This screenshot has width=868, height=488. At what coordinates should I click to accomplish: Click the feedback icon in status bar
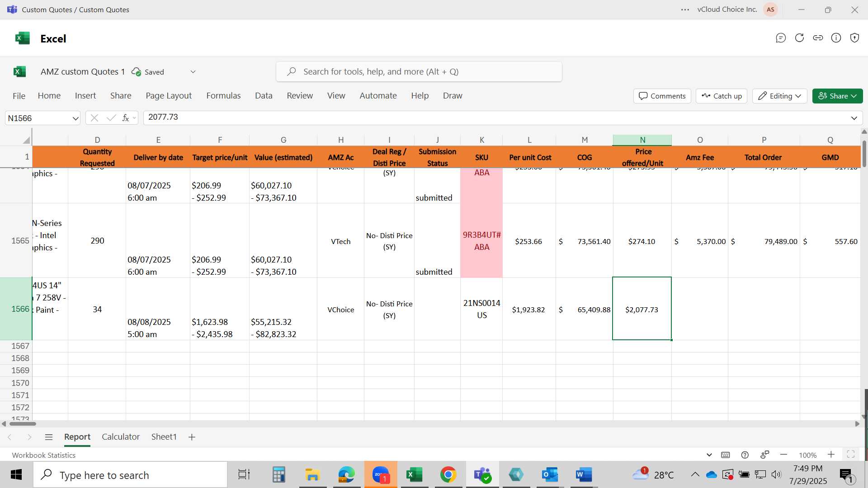click(764, 455)
